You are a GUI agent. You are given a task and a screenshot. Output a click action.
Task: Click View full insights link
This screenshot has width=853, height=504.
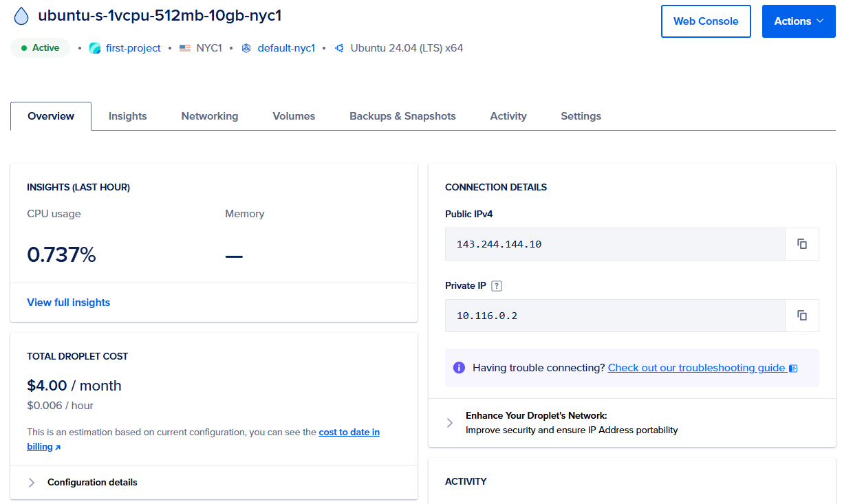coord(68,303)
